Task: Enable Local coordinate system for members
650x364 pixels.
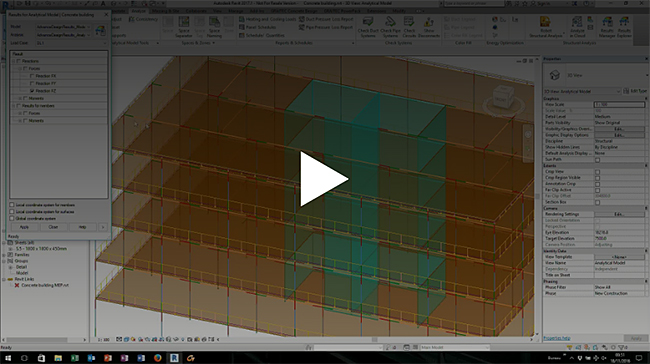Action: click(x=12, y=205)
